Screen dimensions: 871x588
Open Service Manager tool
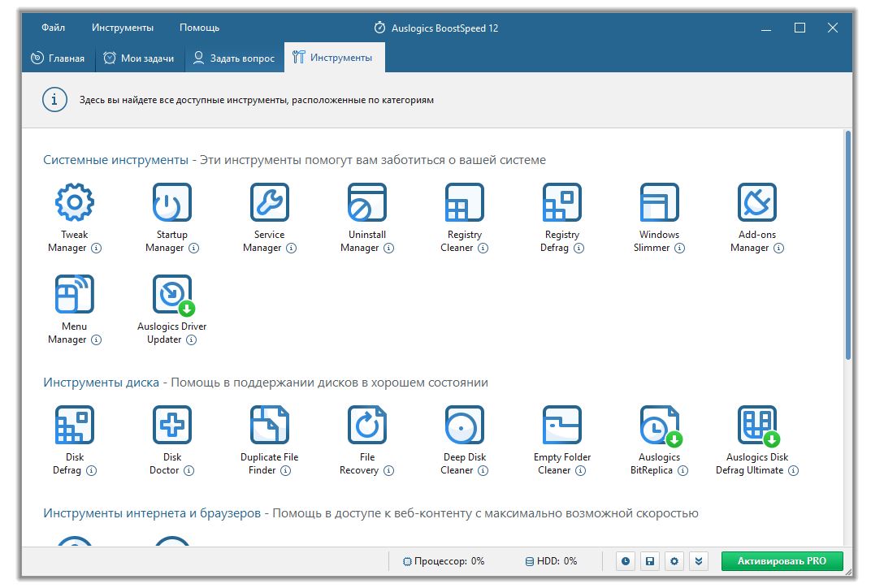(x=270, y=203)
